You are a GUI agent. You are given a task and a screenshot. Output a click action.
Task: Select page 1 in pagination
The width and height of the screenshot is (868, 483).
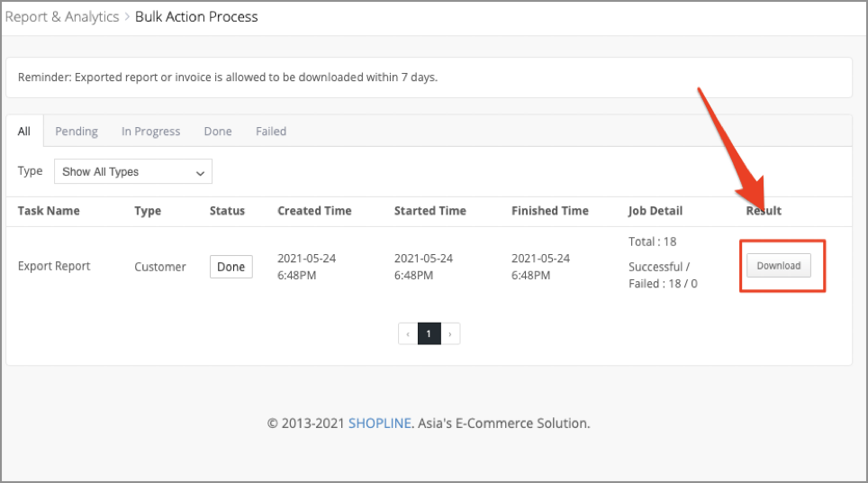tap(429, 334)
